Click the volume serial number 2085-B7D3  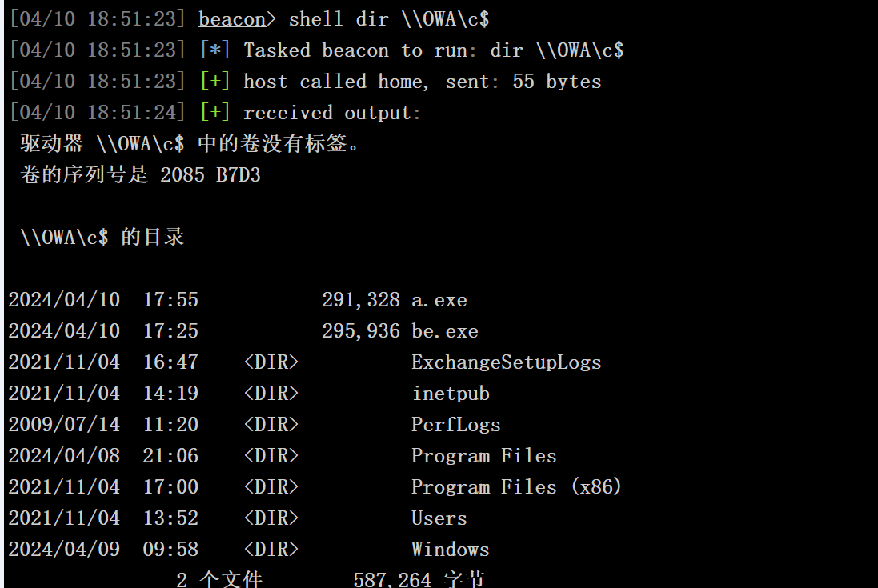[210, 175]
